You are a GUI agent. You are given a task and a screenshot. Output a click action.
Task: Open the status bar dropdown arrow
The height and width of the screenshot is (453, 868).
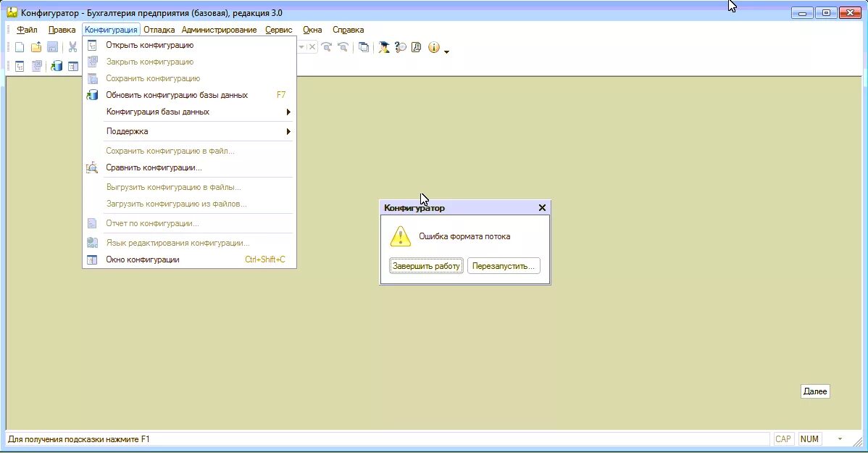click(x=840, y=439)
